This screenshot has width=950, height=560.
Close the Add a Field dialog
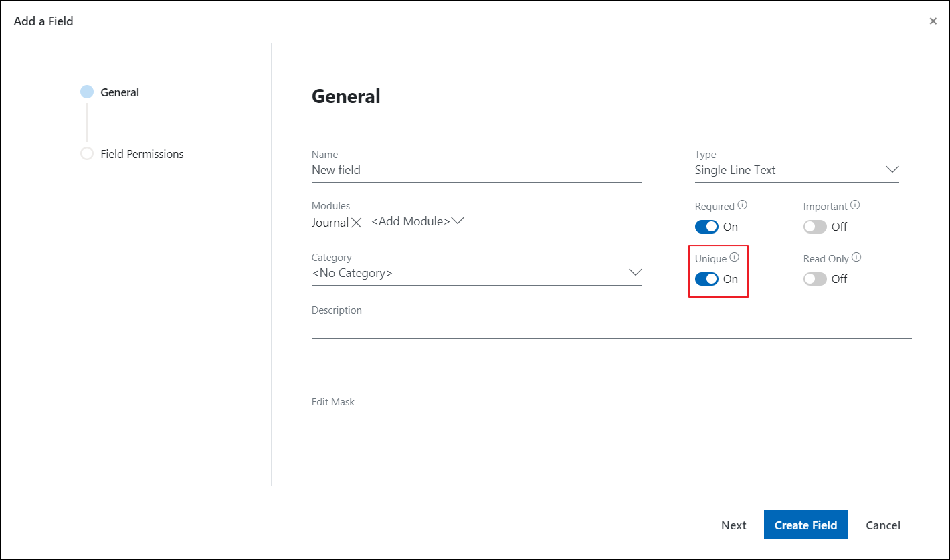pyautogui.click(x=933, y=21)
